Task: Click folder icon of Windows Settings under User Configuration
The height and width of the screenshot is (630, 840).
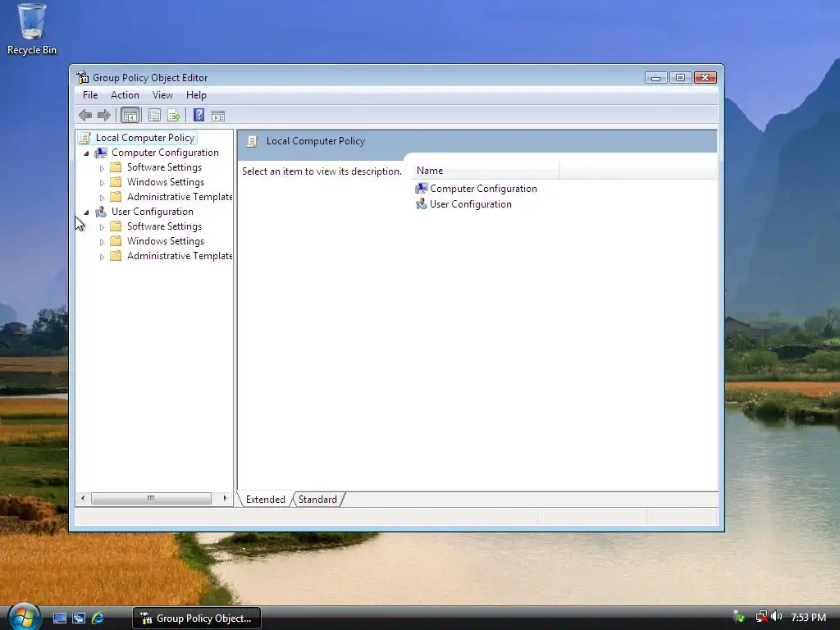Action: [116, 241]
